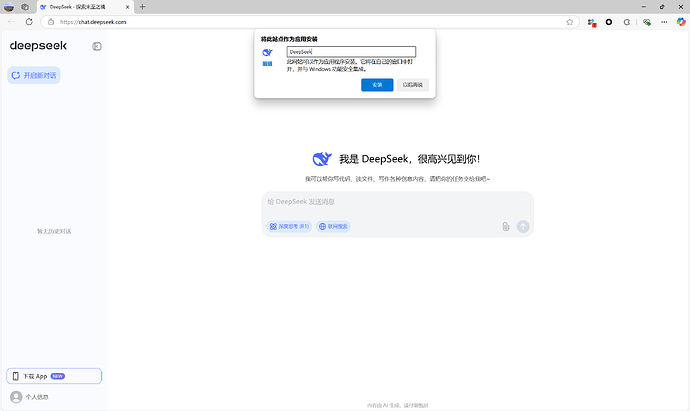This screenshot has height=411, width=690.
Task: Open the workspaces icon in title bar
Action: coord(25,7)
